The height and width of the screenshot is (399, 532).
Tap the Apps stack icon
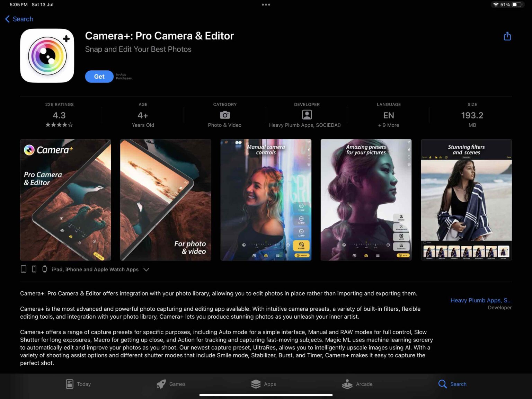(256, 384)
